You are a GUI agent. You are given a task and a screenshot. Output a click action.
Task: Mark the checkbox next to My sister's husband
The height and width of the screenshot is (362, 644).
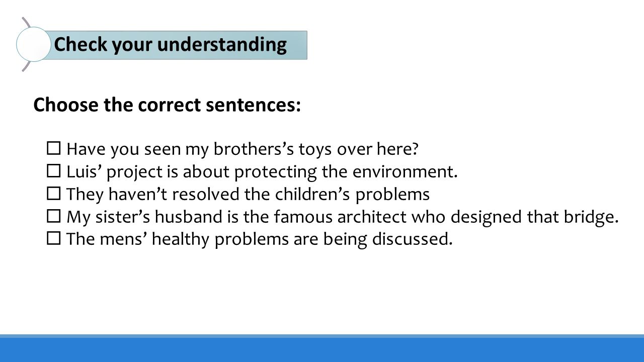pos(54,217)
